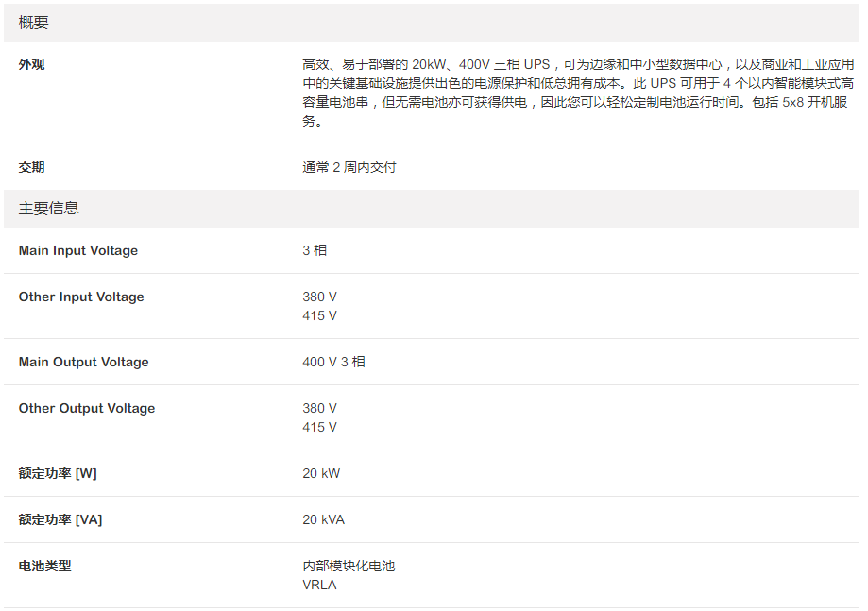Click 380 V under Other Input Voltage
The image size is (868, 611).
pyautogui.click(x=319, y=297)
